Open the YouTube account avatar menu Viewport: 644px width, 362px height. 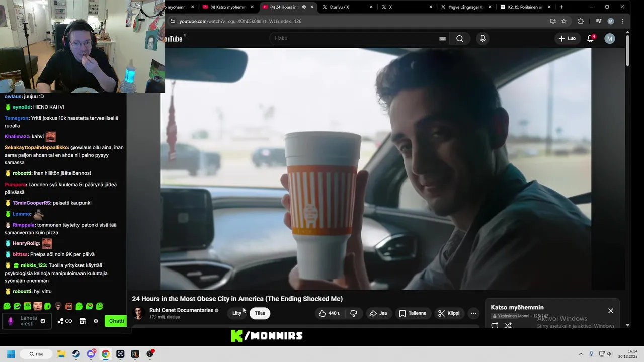[x=610, y=39]
